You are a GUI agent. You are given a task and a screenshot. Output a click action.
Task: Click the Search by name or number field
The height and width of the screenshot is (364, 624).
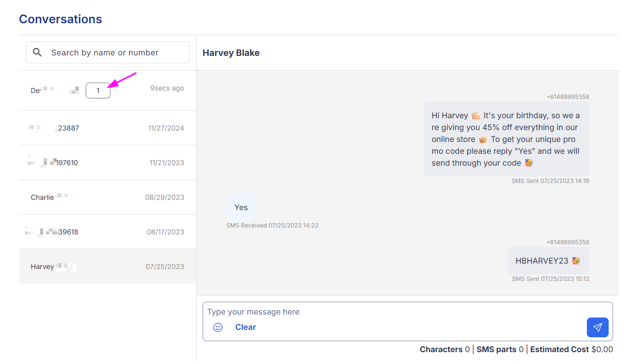coord(114,52)
